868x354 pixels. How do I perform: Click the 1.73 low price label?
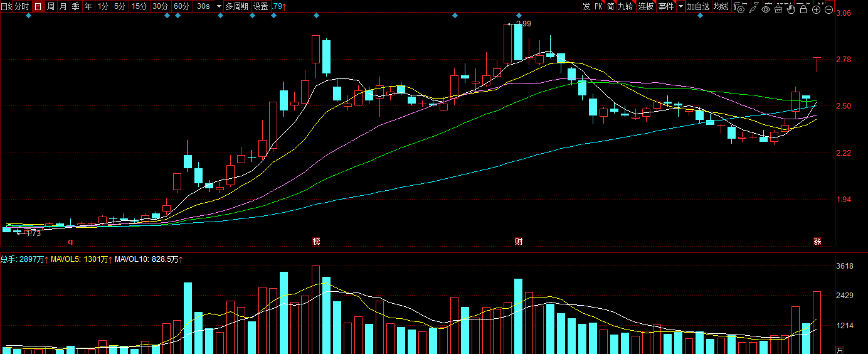(33, 233)
